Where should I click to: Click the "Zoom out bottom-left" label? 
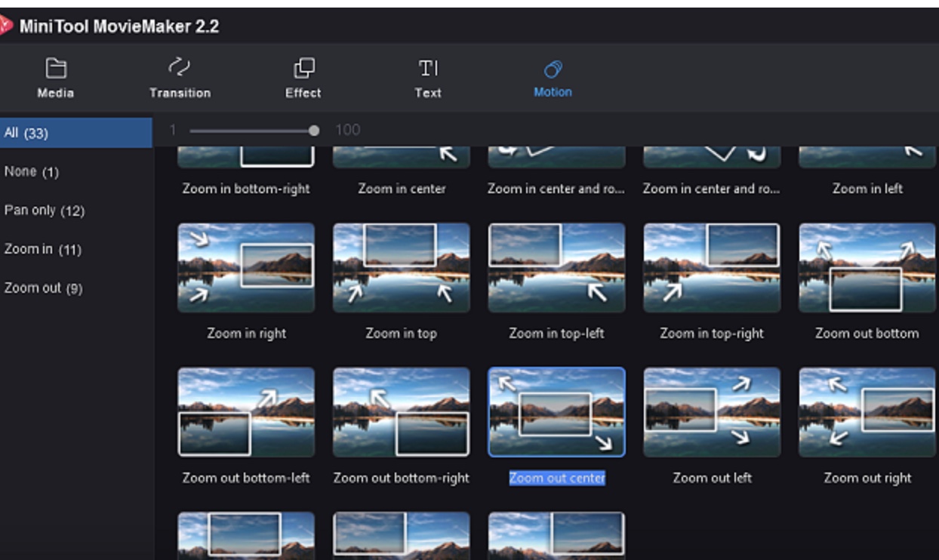(x=246, y=478)
